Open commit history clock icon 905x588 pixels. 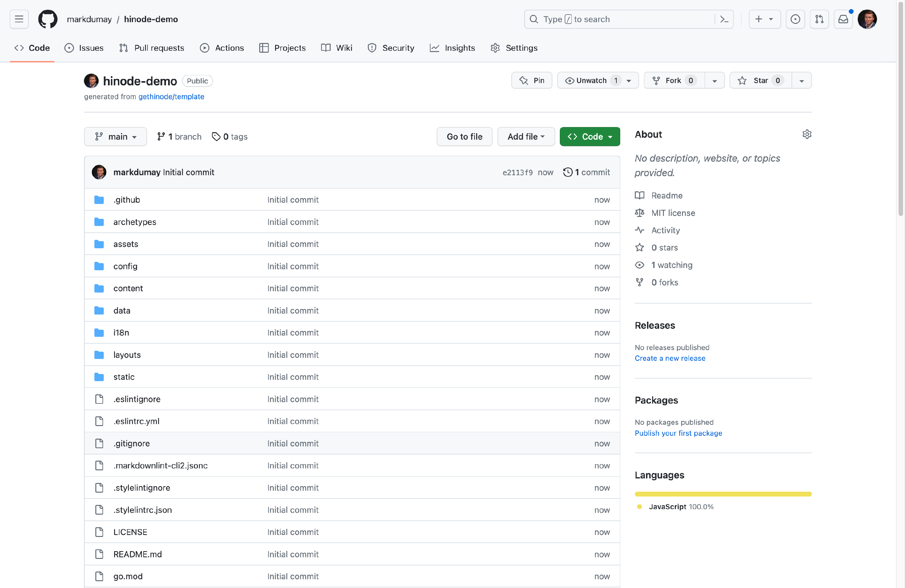568,172
